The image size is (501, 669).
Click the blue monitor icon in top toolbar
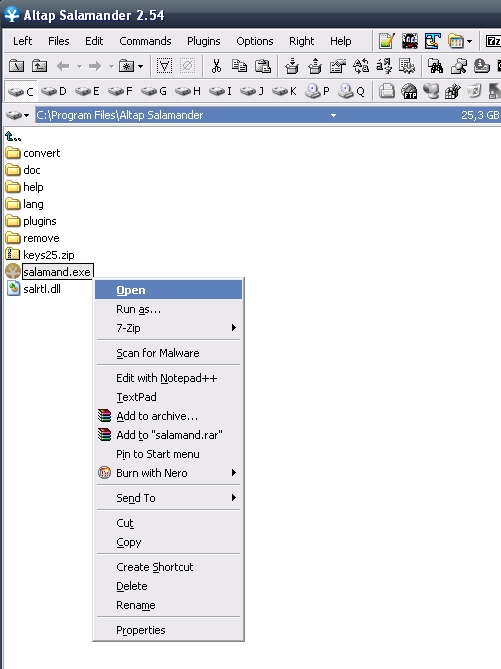click(432, 41)
